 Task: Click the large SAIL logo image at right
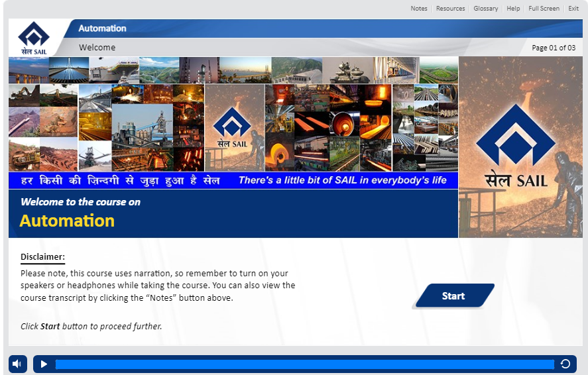(520, 147)
